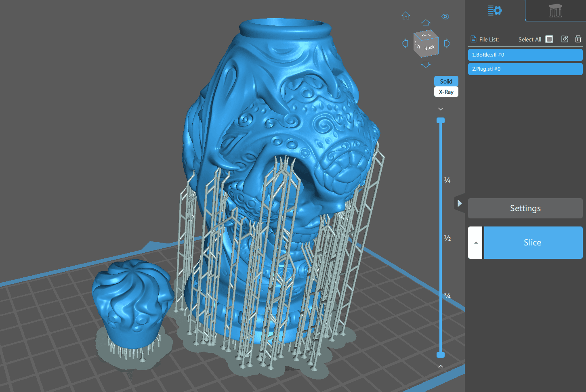Switch to Solid render mode
This screenshot has width=586, height=392.
[x=446, y=81]
